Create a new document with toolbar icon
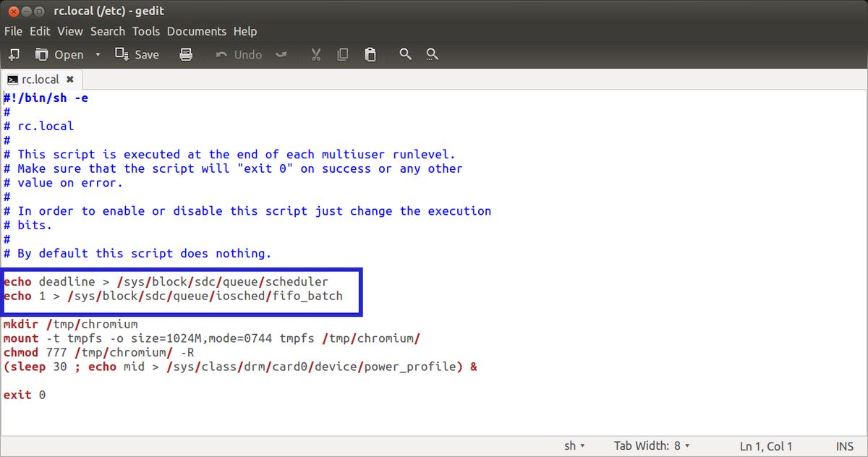Image resolution: width=868 pixels, height=457 pixels. click(13, 54)
